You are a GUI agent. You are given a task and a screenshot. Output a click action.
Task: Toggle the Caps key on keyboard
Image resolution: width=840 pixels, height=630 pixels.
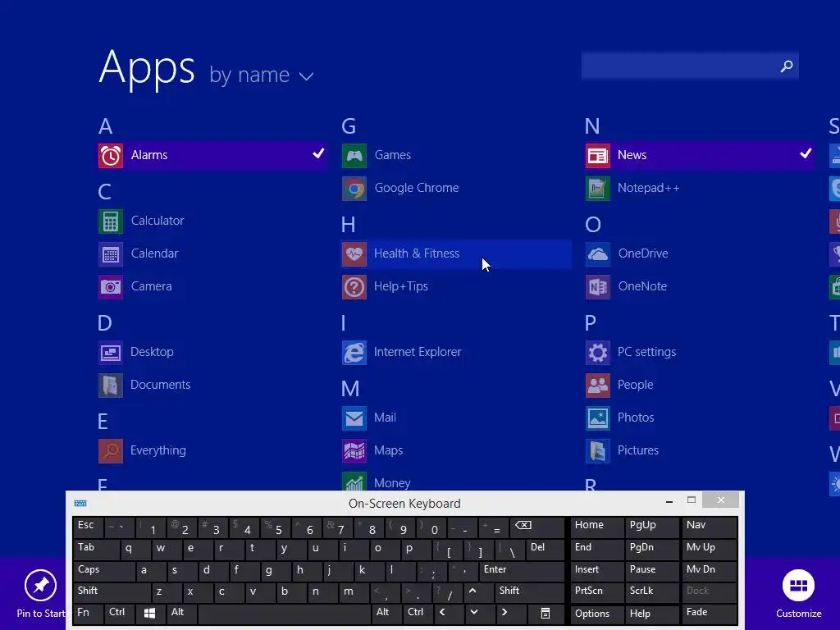coord(104,570)
